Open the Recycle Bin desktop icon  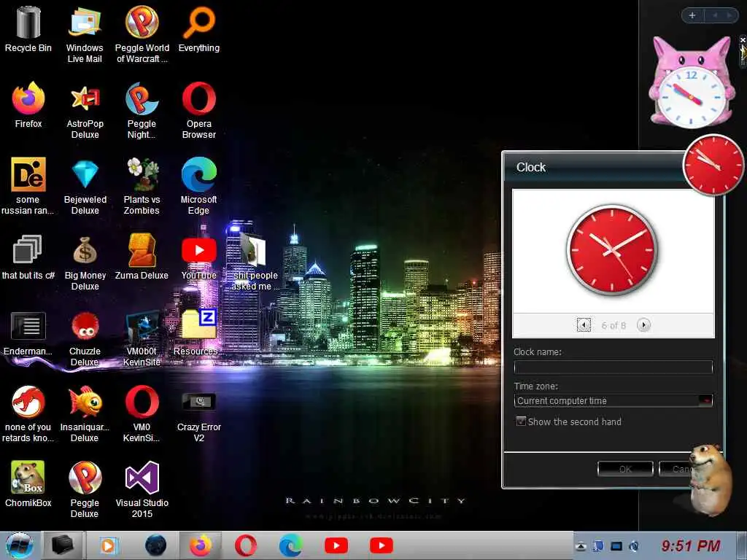tap(28, 28)
